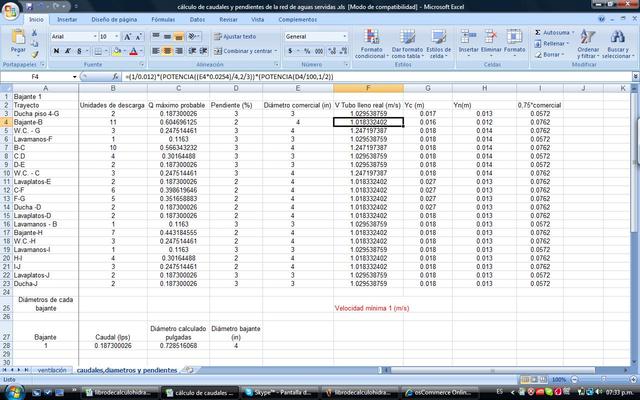Toggle align text left
640x400 pixels.
[156, 51]
